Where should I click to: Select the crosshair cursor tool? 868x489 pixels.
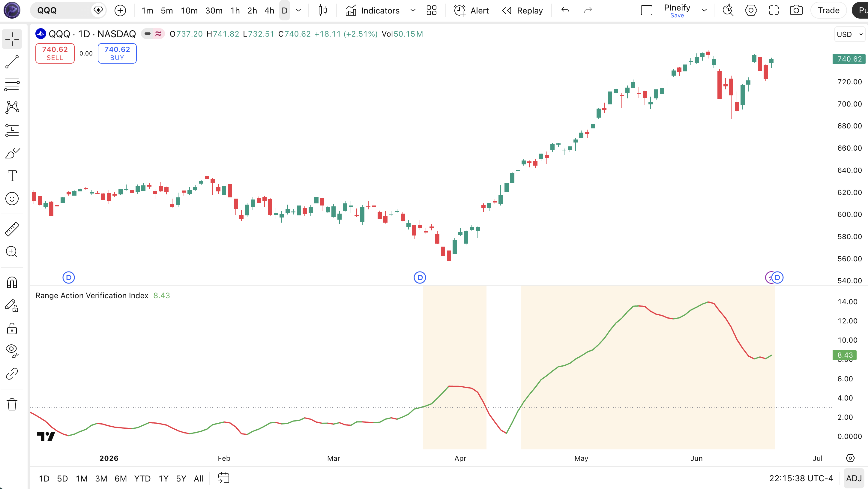12,39
